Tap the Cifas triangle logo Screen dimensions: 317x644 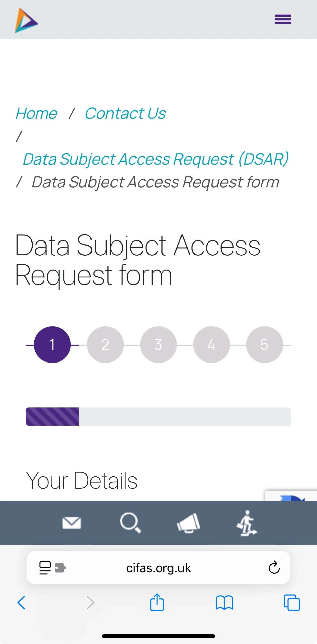pos(26,20)
